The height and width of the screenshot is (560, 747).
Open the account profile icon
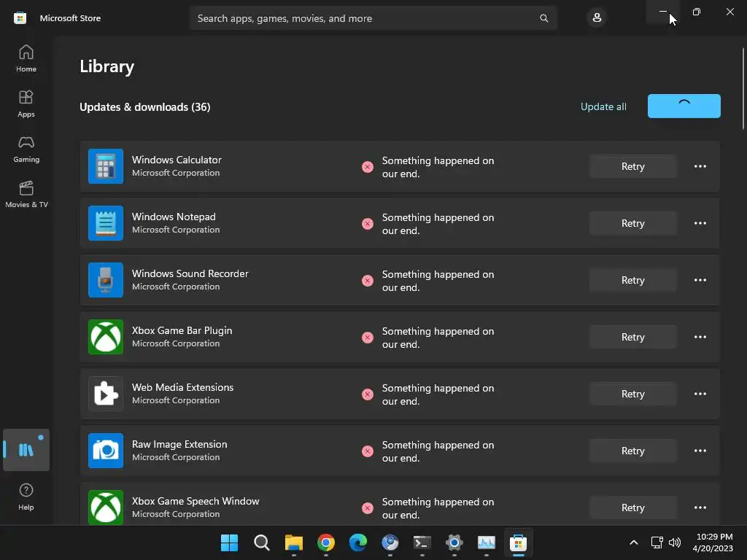point(597,18)
